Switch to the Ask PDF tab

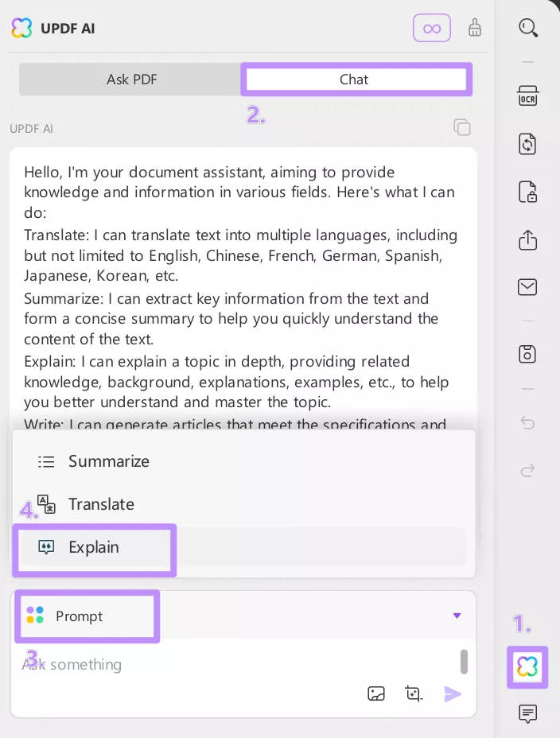coord(131,79)
